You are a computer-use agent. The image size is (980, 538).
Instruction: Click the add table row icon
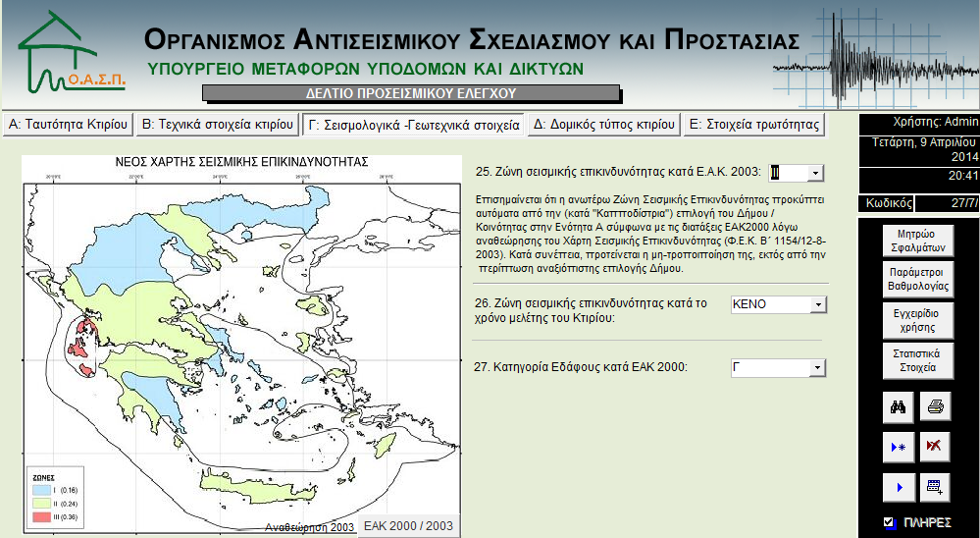pyautogui.click(x=935, y=487)
